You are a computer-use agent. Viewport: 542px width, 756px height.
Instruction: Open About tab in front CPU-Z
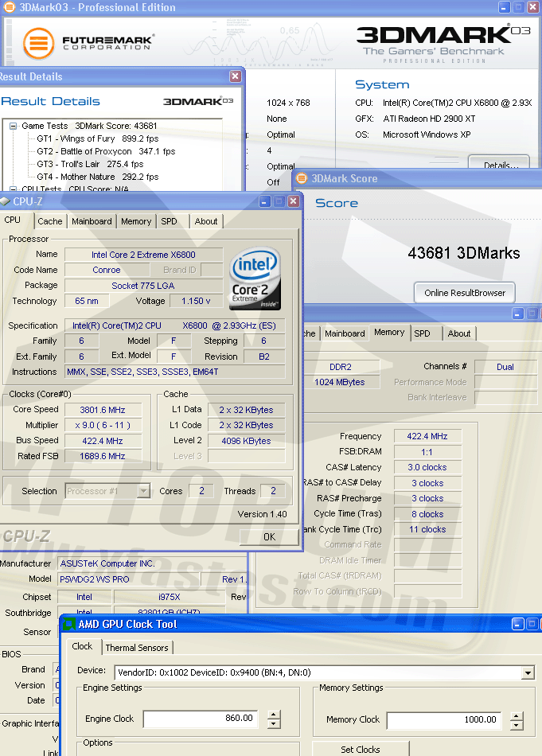coord(206,221)
